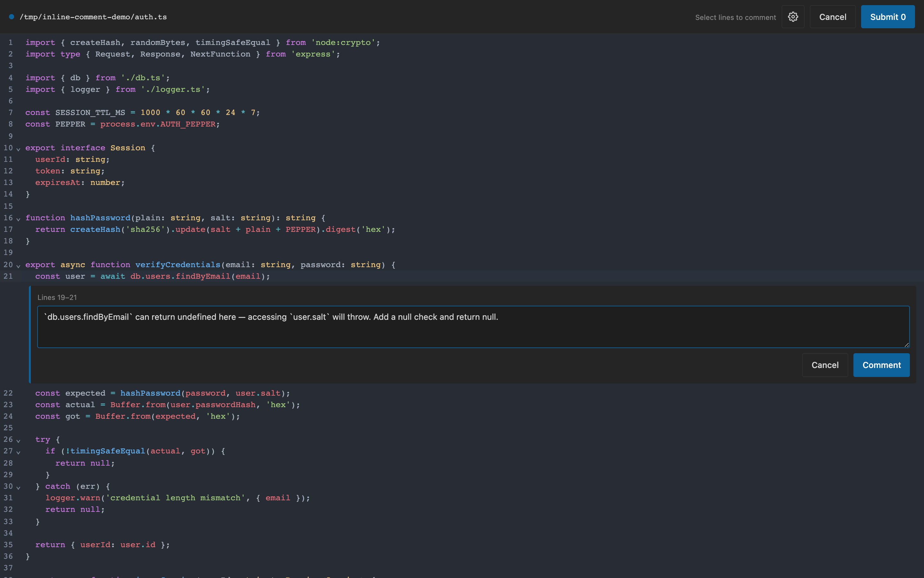Viewport: 924px width, 578px height.
Task: Click the 'Lines 19–21' label
Action: 57,297
